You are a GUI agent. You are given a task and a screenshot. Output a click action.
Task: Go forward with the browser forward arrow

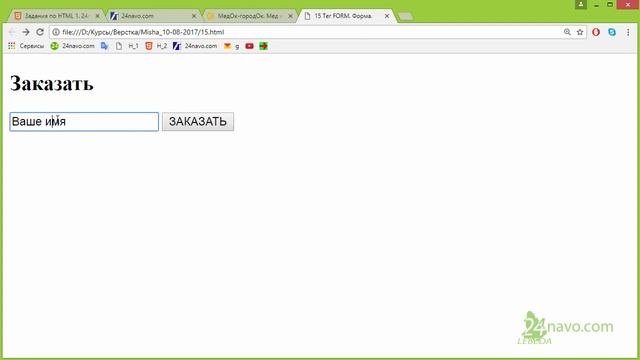26,32
